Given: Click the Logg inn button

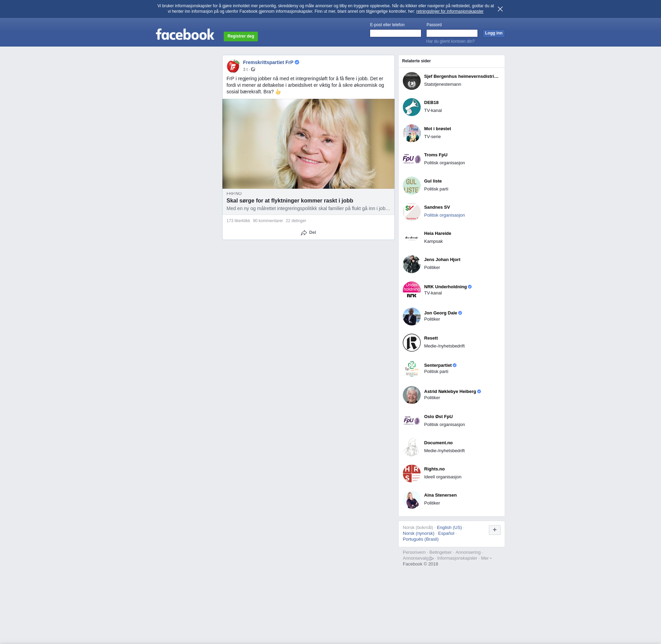Looking at the screenshot, I should click(494, 33).
